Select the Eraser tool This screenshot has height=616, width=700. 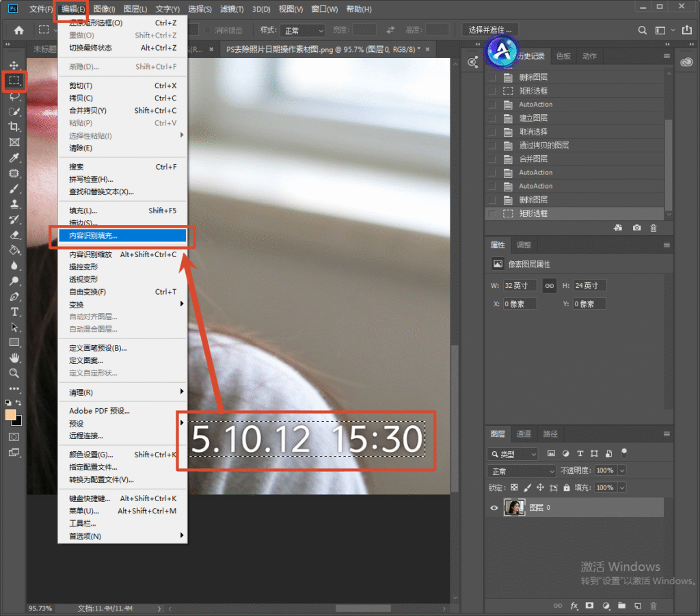(14, 235)
